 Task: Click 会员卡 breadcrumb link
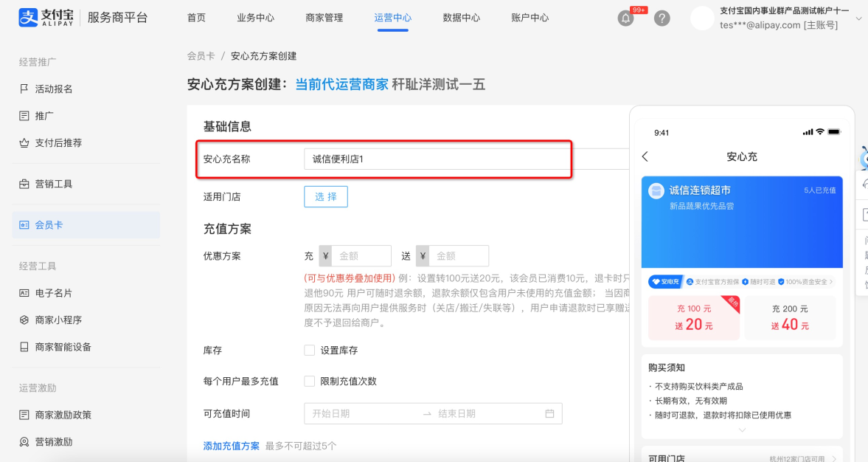(x=201, y=56)
